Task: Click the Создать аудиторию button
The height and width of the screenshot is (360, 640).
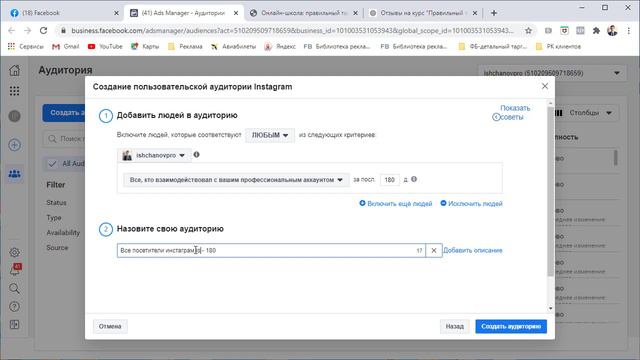Action: tap(511, 326)
